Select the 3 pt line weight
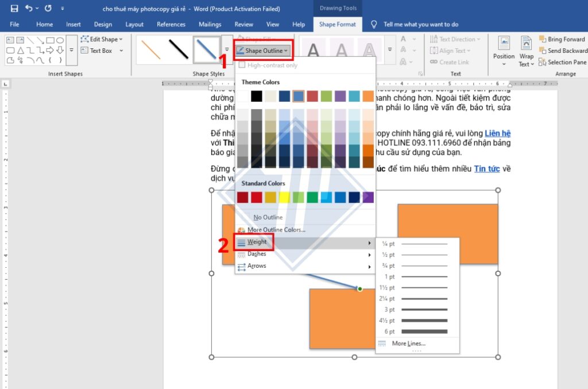This screenshot has height=389, width=588. pyautogui.click(x=424, y=310)
